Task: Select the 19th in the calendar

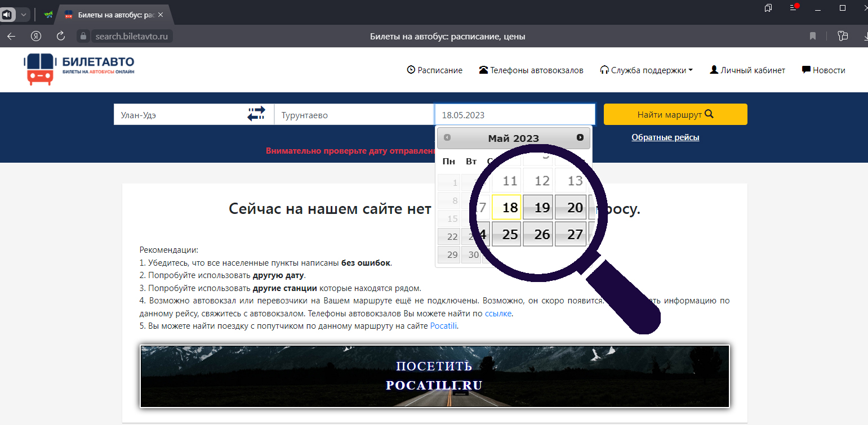Action: (x=542, y=208)
